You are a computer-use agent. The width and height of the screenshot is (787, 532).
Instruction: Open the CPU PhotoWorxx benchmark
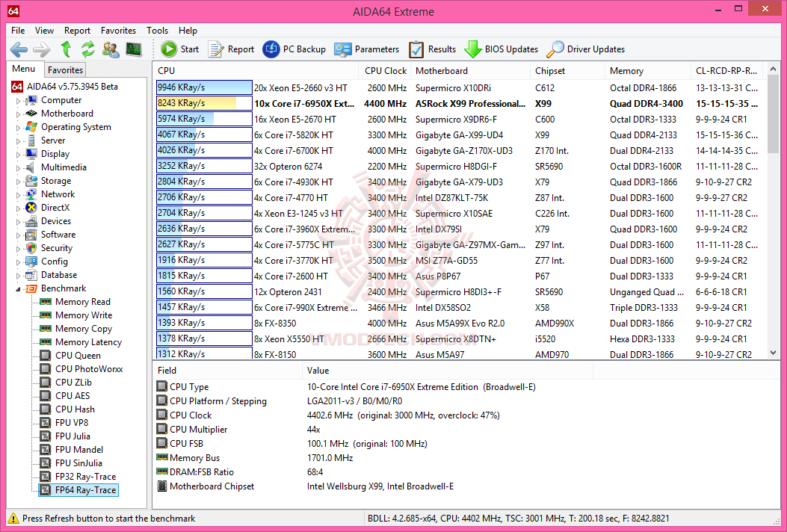[89, 369]
